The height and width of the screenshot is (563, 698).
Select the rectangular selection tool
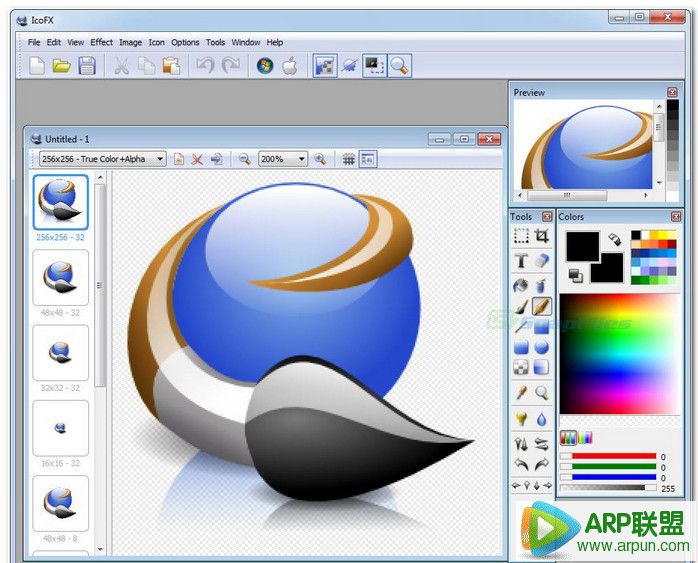[521, 236]
